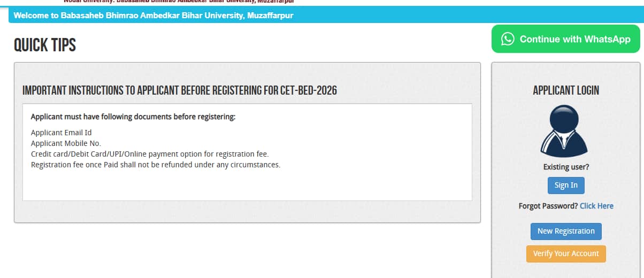Screen dimensions: 644x278
Task: Click the Important Instructions CET-BED-2026 heading
Action: [180, 90]
